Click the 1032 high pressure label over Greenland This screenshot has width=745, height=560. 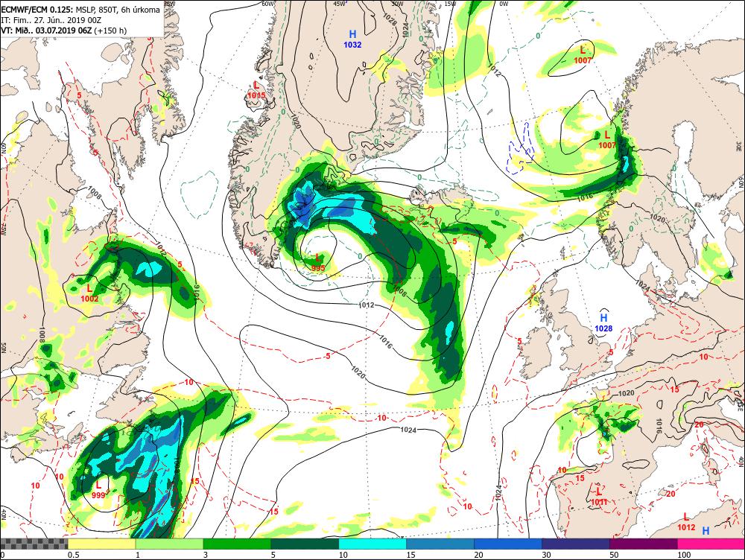352,45
